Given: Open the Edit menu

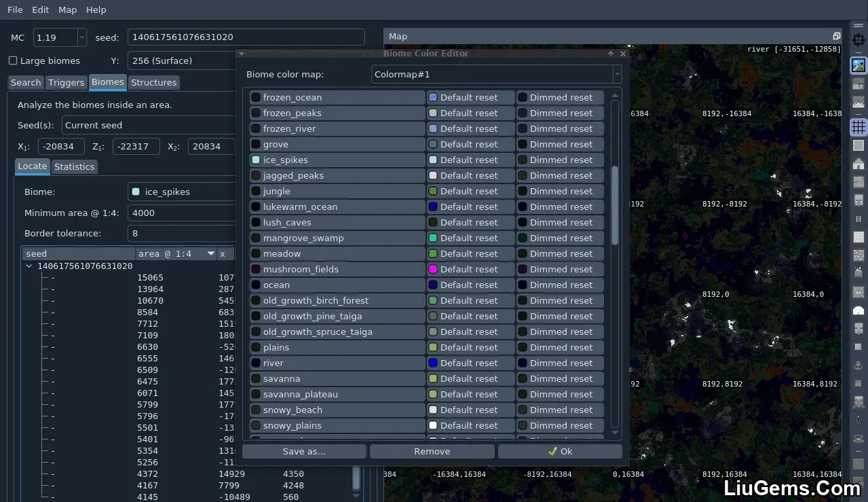Looking at the screenshot, I should coord(41,10).
